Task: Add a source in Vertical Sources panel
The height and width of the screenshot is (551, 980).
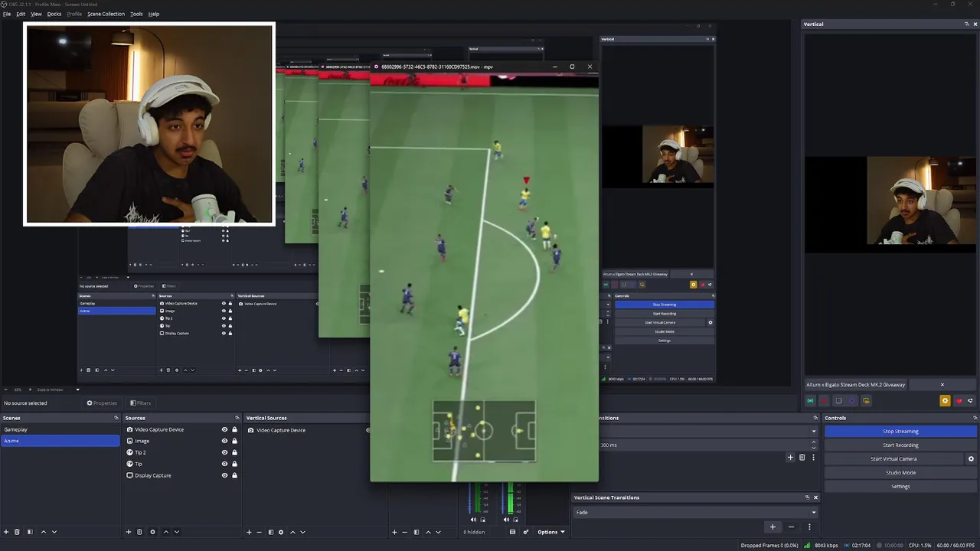Action: point(249,532)
